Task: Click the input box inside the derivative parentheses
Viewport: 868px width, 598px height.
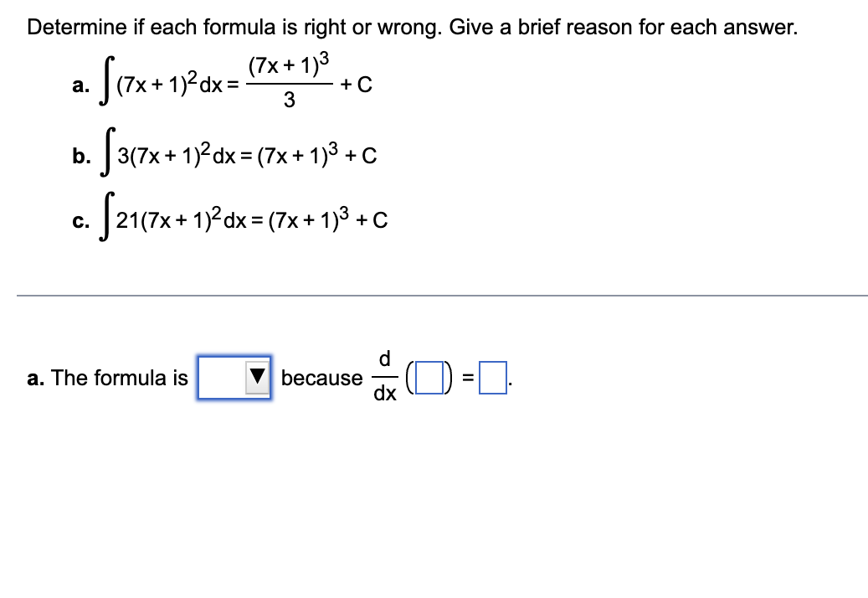Action: pyautogui.click(x=428, y=379)
